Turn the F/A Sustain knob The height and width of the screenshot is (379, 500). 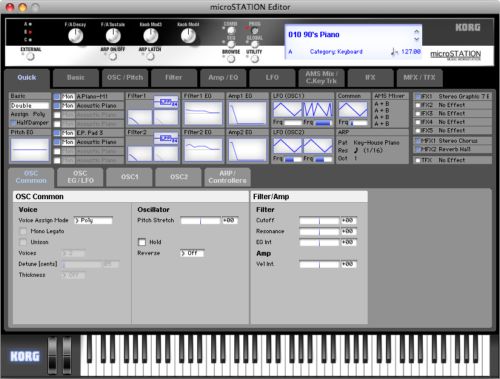tap(113, 36)
